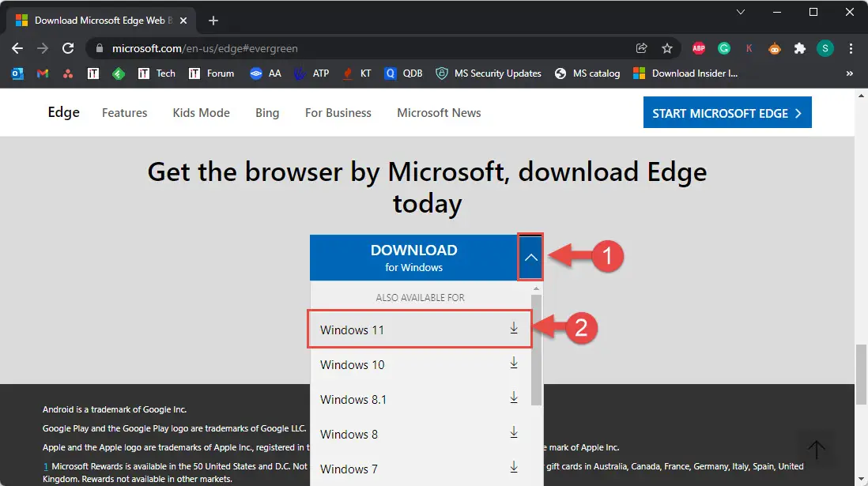The width and height of the screenshot is (868, 486).
Task: Open the Kids Mode nav item
Action: pos(201,113)
